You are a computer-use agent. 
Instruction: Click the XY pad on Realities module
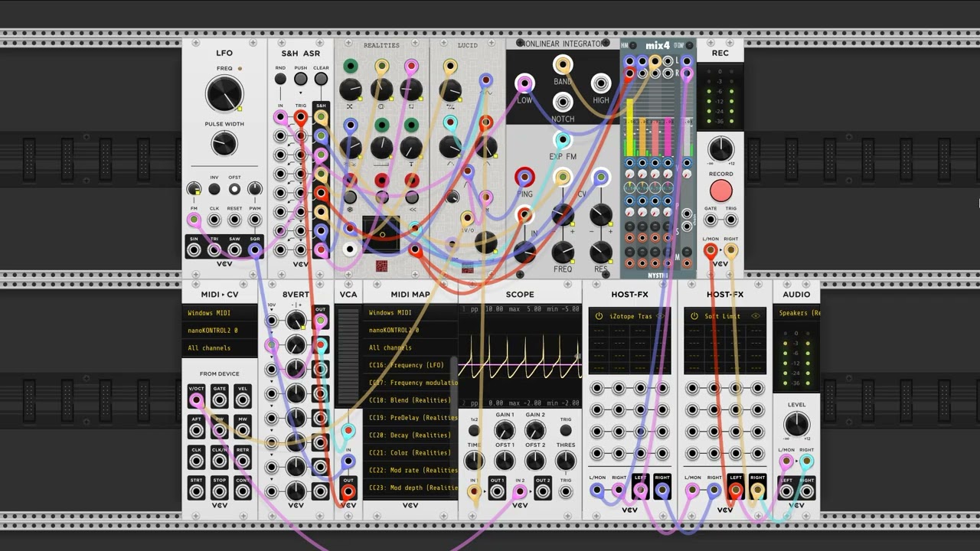tap(381, 234)
